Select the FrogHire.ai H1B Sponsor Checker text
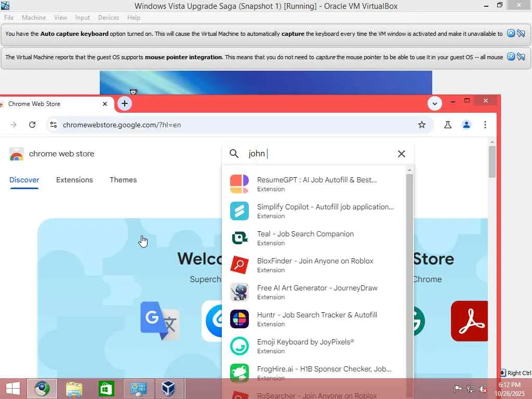Image resolution: width=532 pixels, height=399 pixels. click(324, 369)
